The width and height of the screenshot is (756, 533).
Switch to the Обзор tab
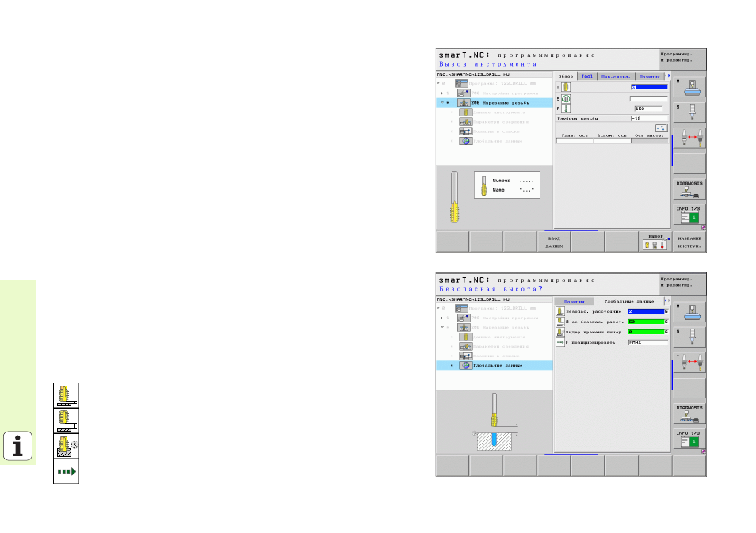[x=566, y=77]
